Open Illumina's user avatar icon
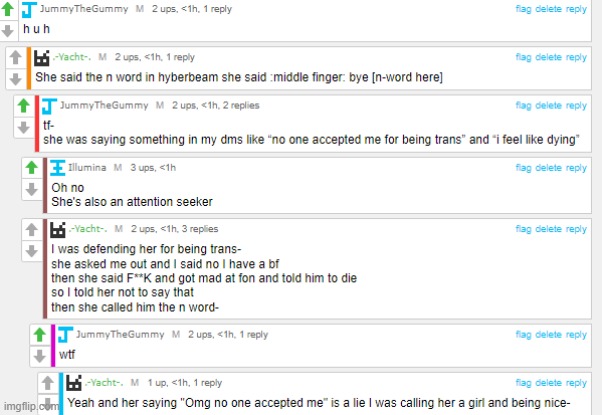This screenshot has height=415, width=602. [58, 168]
